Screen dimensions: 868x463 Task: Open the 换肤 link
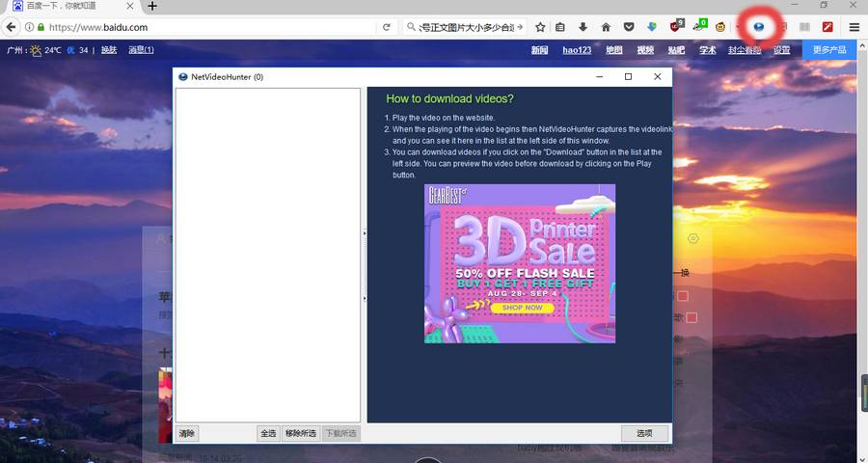click(x=108, y=50)
